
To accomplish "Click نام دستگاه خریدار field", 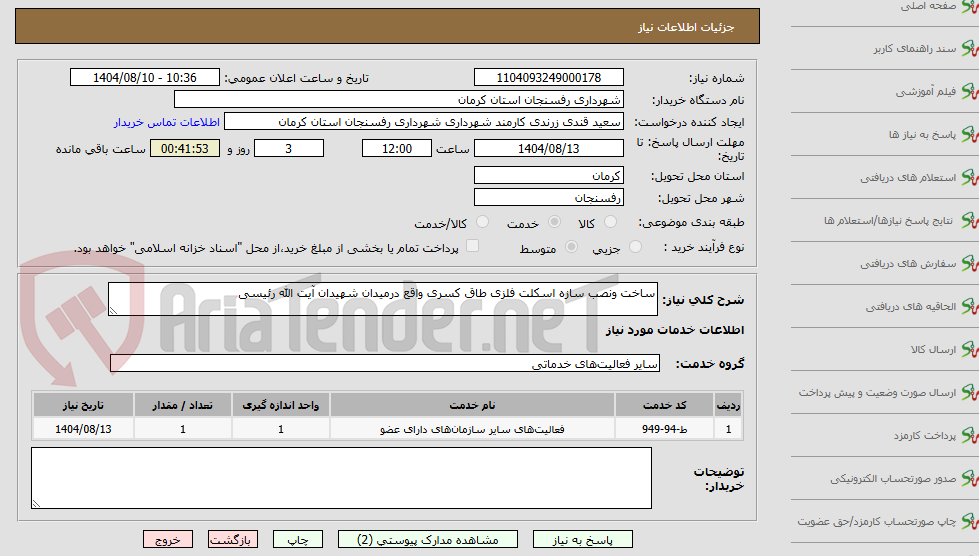I will pos(398,100).
